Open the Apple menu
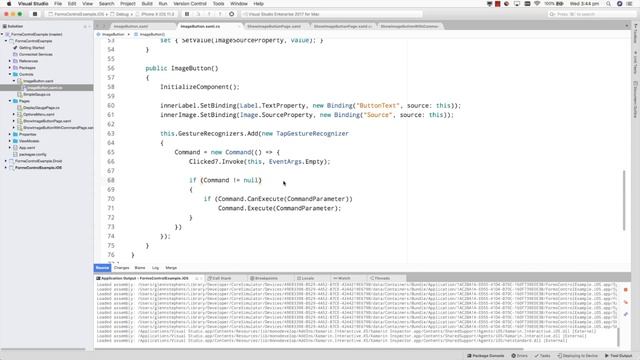The width and height of the screenshot is (640, 360). pyautogui.click(x=9, y=4)
